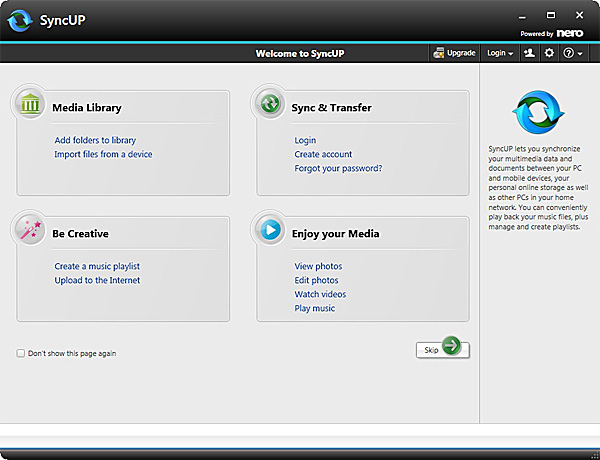Open settings via the gear icon
Image resolution: width=600 pixels, height=460 pixels.
548,52
